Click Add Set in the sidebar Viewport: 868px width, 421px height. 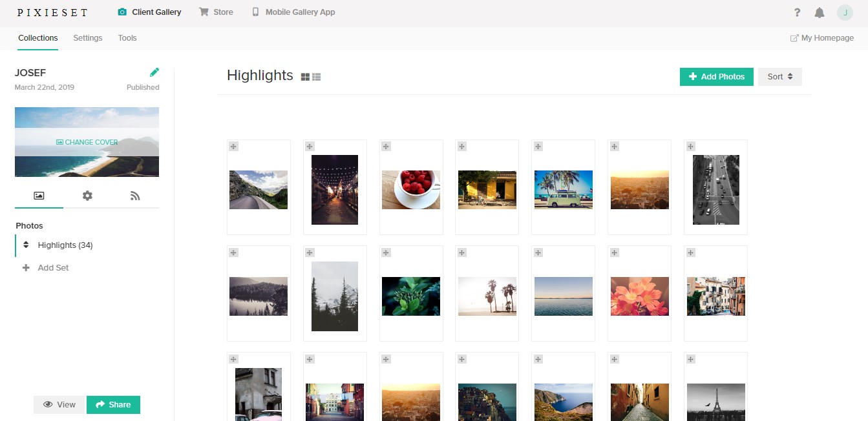[52, 267]
